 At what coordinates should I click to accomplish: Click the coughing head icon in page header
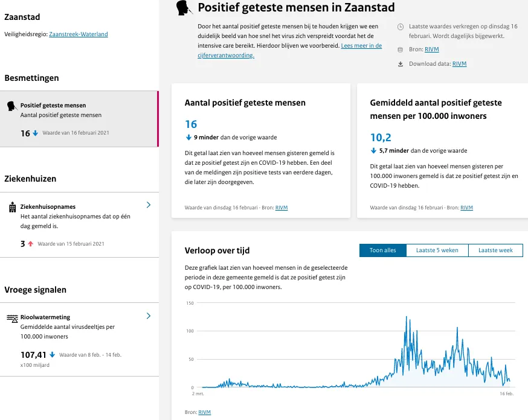(x=184, y=8)
